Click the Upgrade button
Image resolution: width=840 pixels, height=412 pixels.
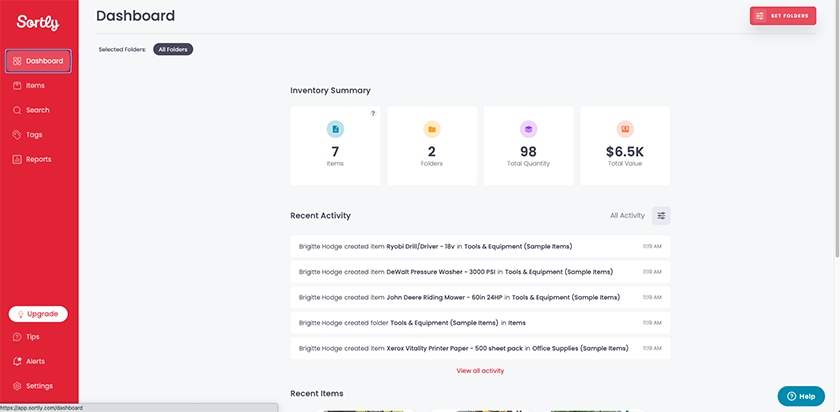38,314
